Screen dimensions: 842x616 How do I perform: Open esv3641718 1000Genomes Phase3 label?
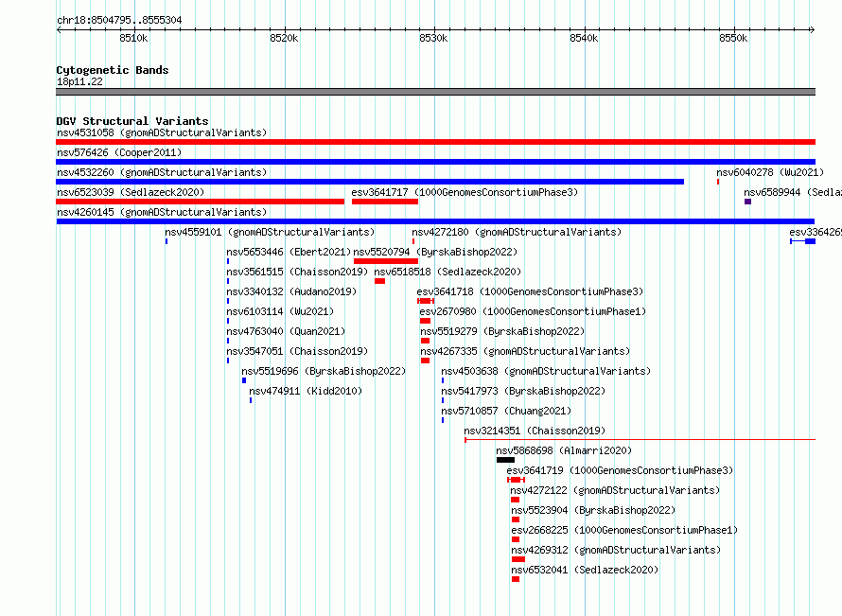click(530, 291)
